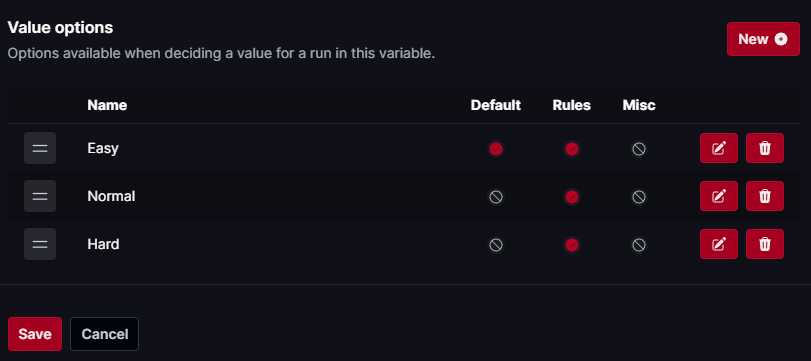Delete the Easy option with trash icon

[x=764, y=148]
